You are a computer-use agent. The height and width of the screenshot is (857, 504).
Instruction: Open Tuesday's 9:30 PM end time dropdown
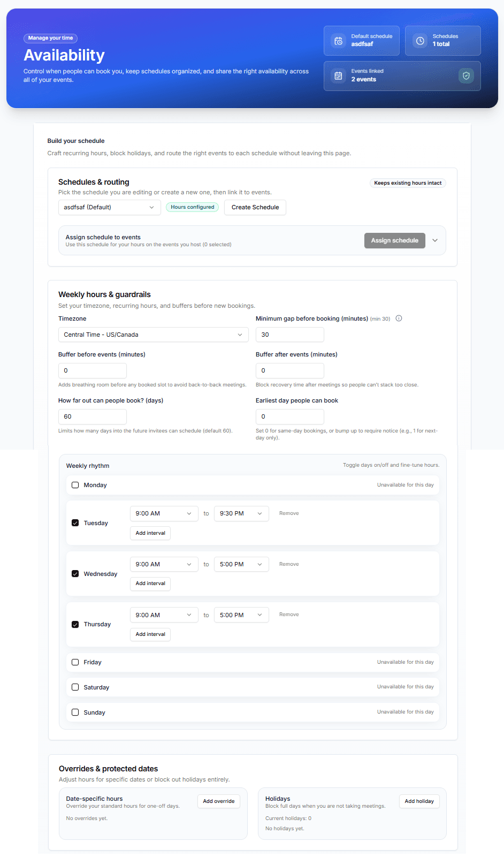pyautogui.click(x=241, y=513)
